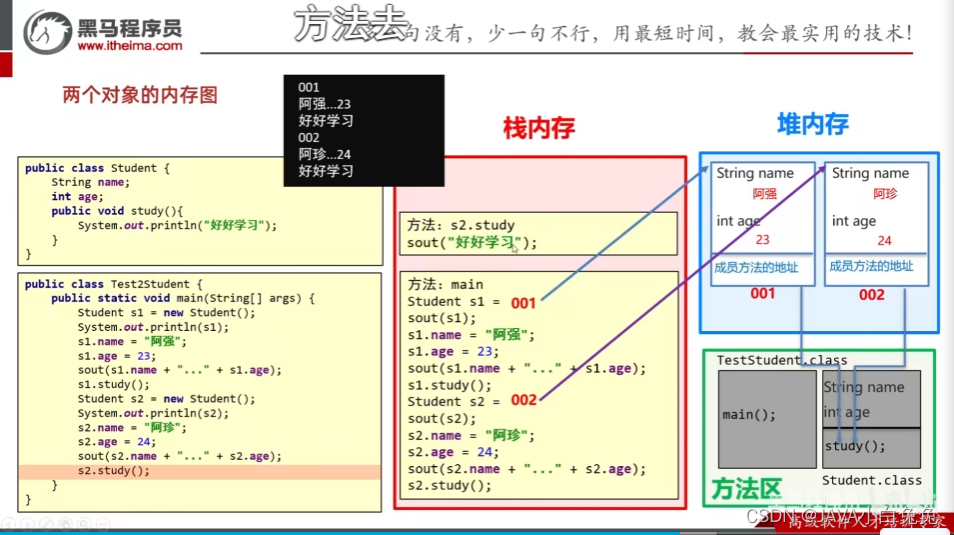Click 'sout(s1);' in the main stack frame
Viewport: 954px width, 535px height.
(x=442, y=318)
